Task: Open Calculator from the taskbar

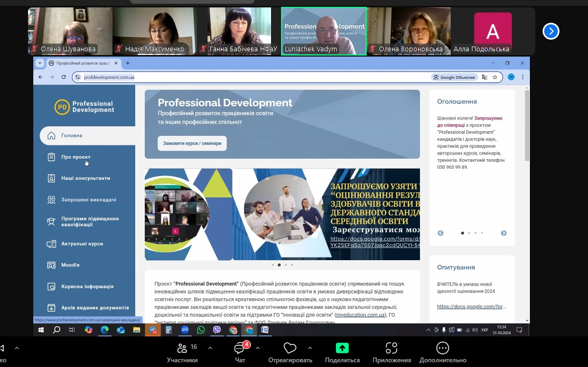Action: click(169, 330)
